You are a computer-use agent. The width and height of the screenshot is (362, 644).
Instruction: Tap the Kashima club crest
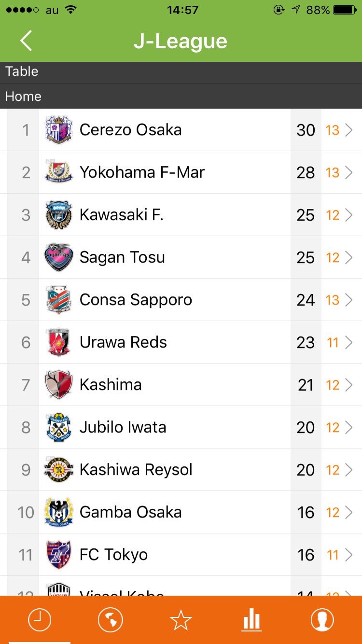[x=58, y=385]
